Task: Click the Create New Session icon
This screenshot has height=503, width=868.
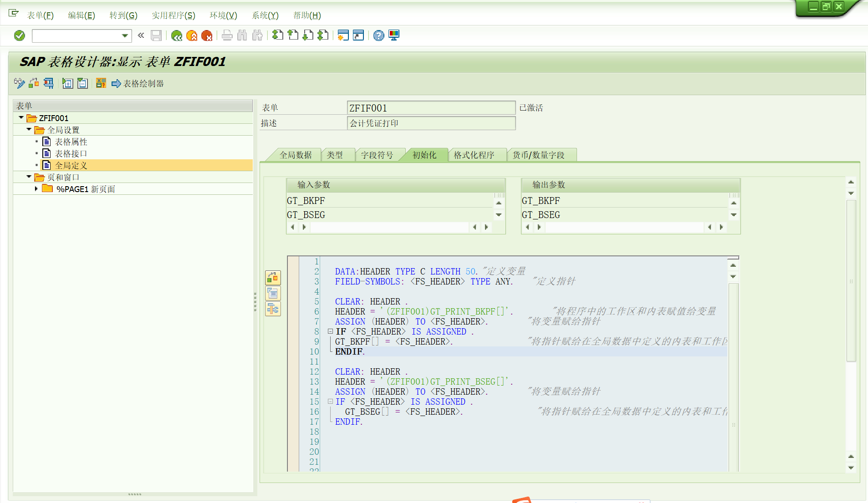Action: coord(343,35)
